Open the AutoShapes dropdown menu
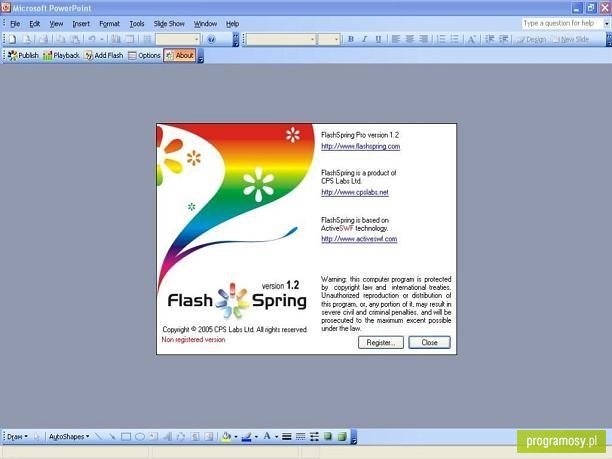612x459 pixels. [69, 436]
